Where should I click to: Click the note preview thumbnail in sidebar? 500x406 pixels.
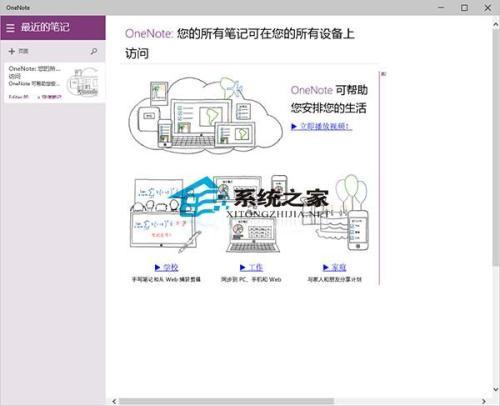coord(82,81)
